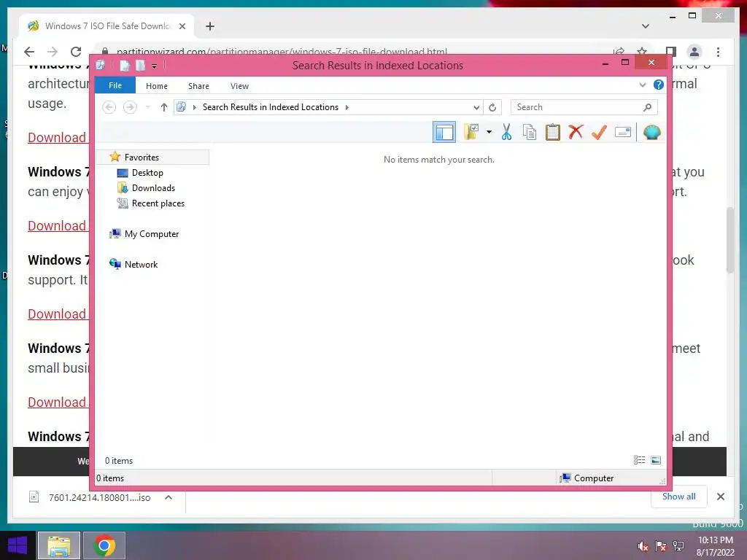Click the New folder icon in quick access toolbar
This screenshot has width=747, height=560.
click(x=140, y=65)
